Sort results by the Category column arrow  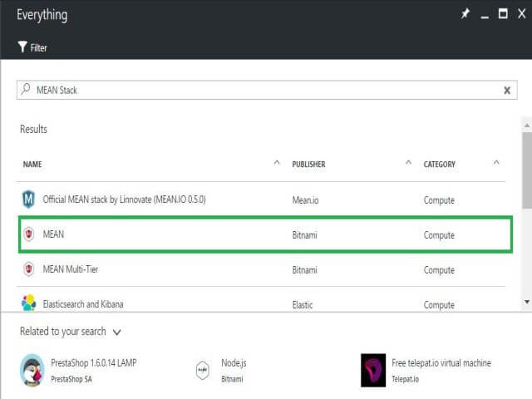(496, 163)
